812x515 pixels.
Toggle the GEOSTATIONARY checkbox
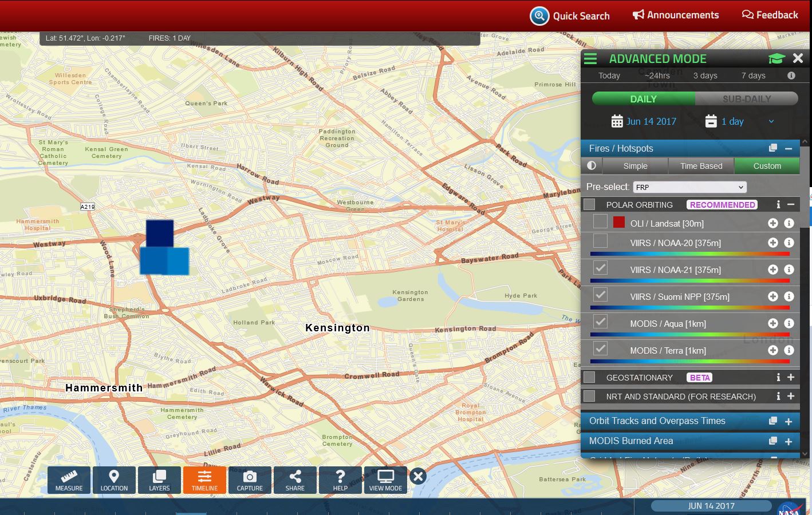pos(589,377)
